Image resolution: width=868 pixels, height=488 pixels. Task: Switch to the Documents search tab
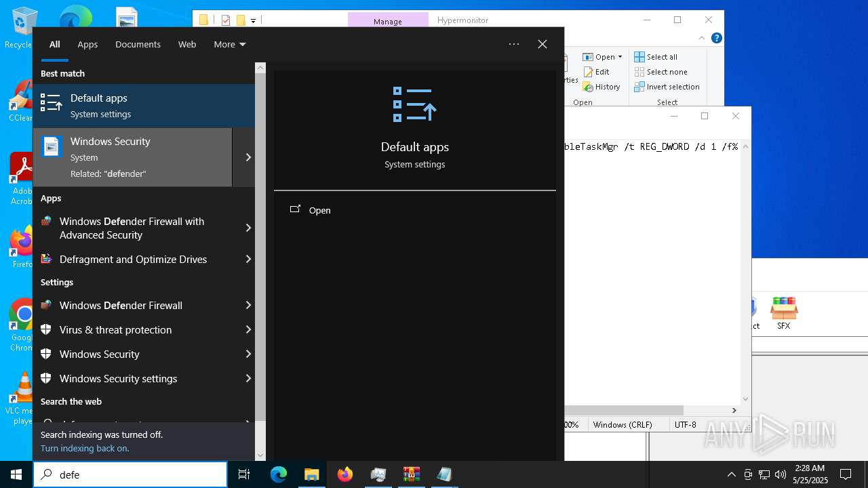[138, 44]
